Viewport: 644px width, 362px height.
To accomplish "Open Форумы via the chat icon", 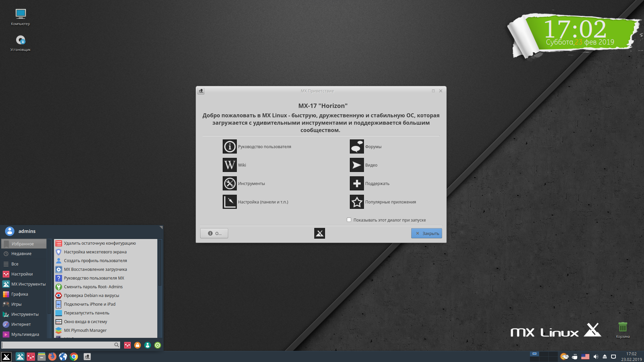I will [x=357, y=146].
